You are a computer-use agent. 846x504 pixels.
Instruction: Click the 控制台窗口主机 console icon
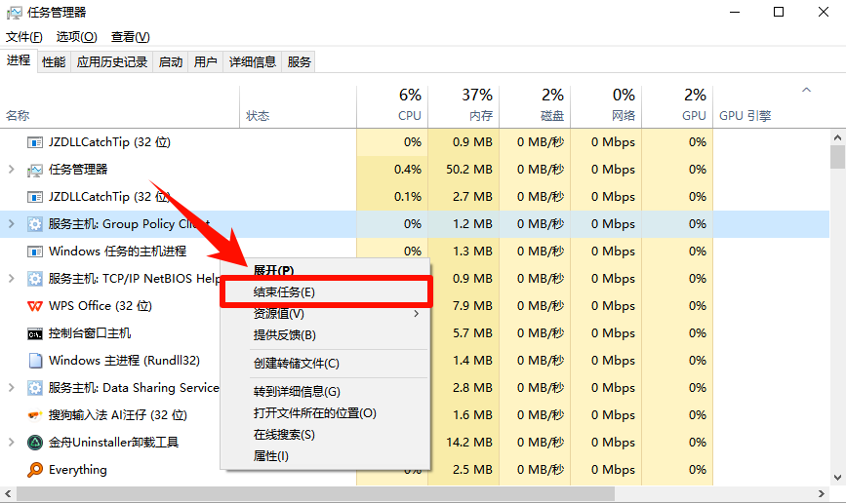click(35, 333)
